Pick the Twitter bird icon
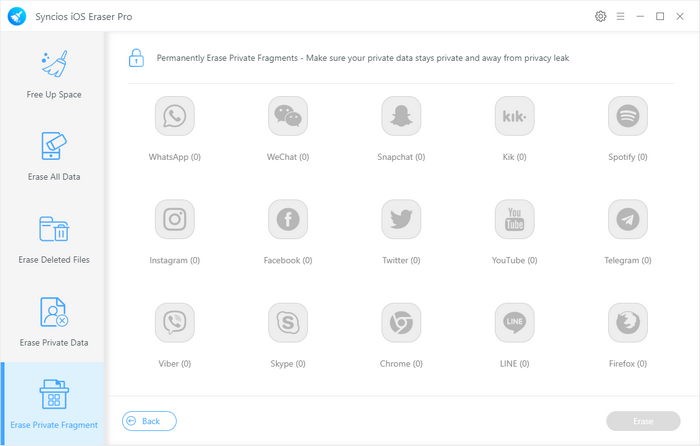 (x=401, y=219)
